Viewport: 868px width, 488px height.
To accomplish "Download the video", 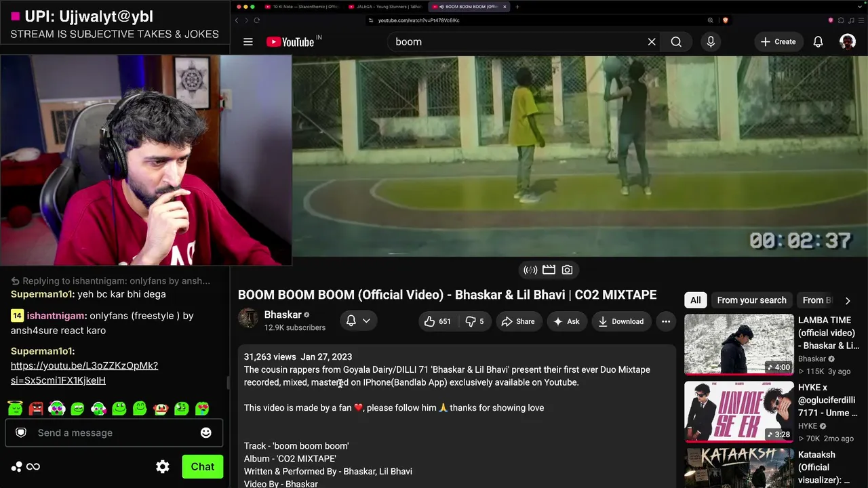I will 621,321.
